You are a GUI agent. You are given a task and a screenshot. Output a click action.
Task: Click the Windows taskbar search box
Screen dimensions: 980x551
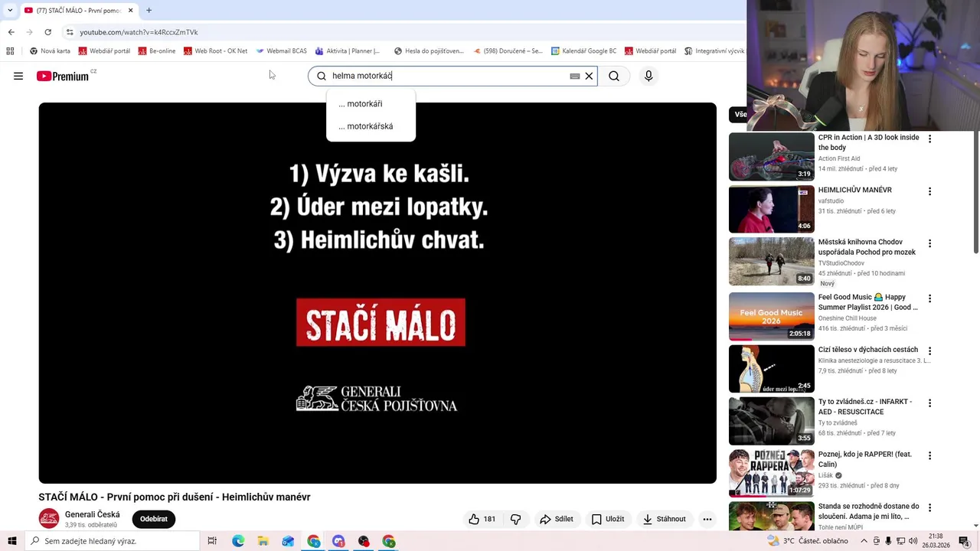[x=113, y=541]
